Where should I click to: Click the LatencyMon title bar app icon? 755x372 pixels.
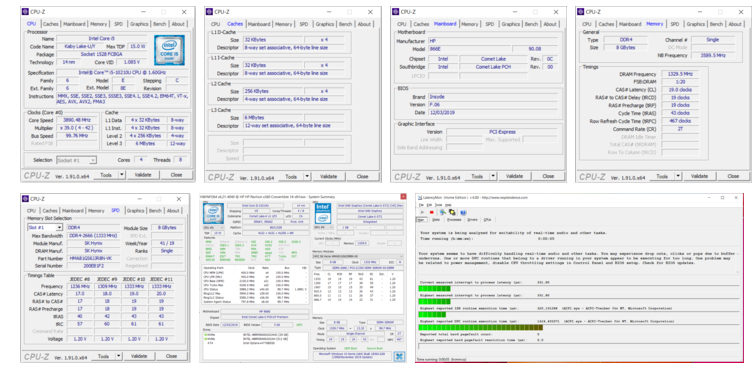(419, 197)
